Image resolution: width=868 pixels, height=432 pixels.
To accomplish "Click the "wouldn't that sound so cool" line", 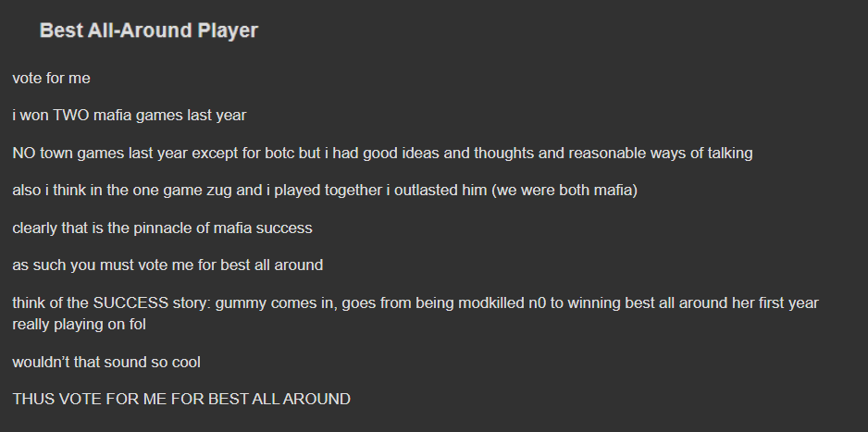I will pos(106,362).
